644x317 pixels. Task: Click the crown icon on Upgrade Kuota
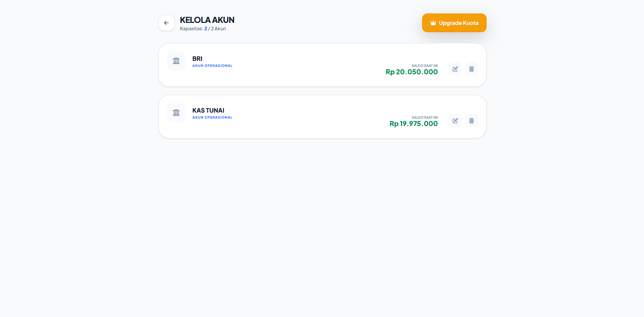coord(433,23)
